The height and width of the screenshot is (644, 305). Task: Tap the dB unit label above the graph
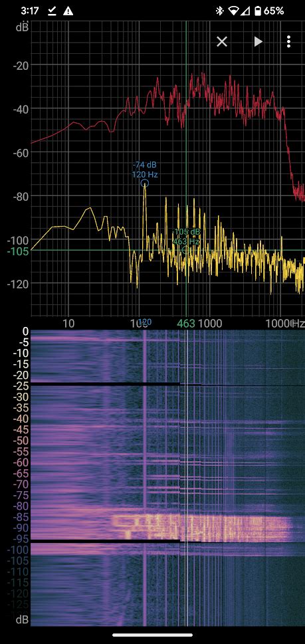tap(22, 27)
